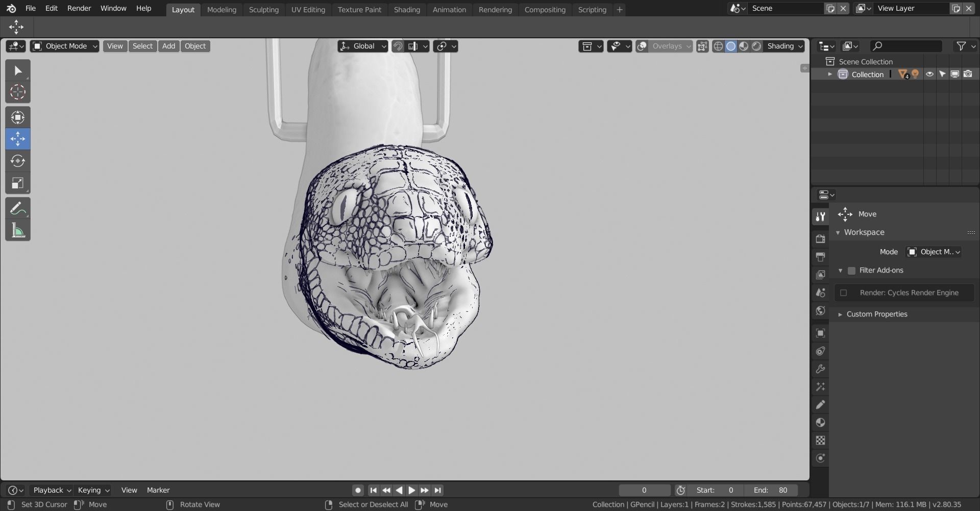Select the Move tool in left toolbar

(18, 139)
